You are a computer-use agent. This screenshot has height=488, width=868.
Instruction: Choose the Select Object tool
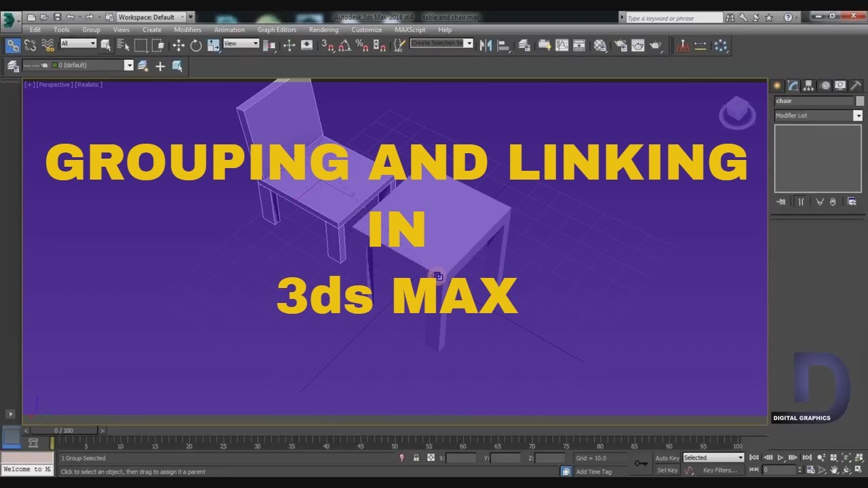click(x=106, y=45)
